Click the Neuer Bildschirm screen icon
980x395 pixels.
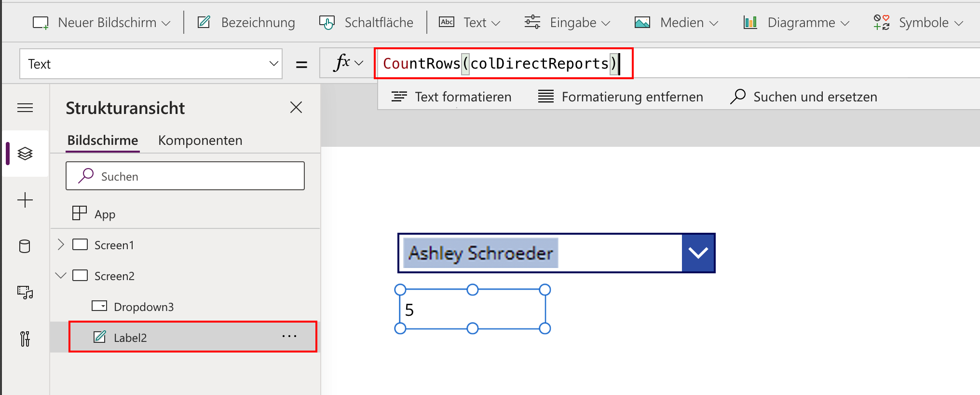pos(41,23)
